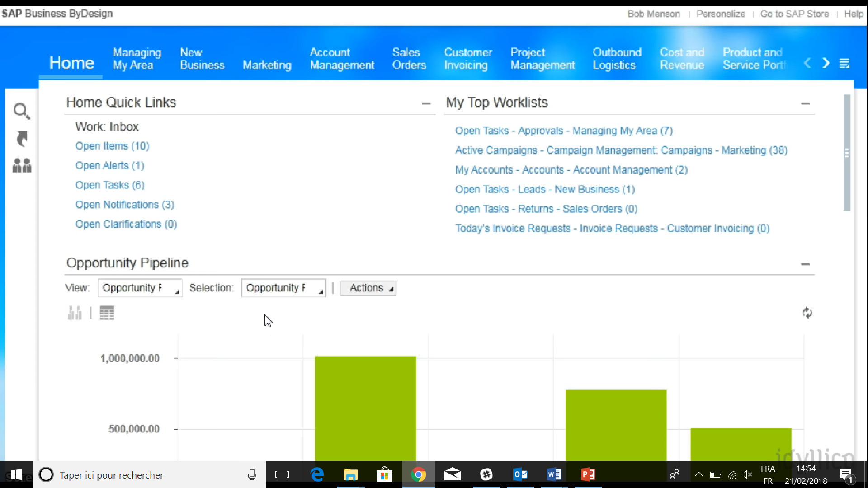Launch Microsoft Edge from taskbar
This screenshot has width=868, height=488.
317,474
